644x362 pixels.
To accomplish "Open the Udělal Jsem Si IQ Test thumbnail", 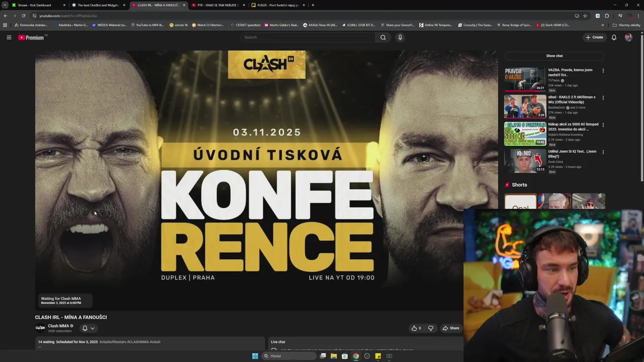I will click(525, 161).
